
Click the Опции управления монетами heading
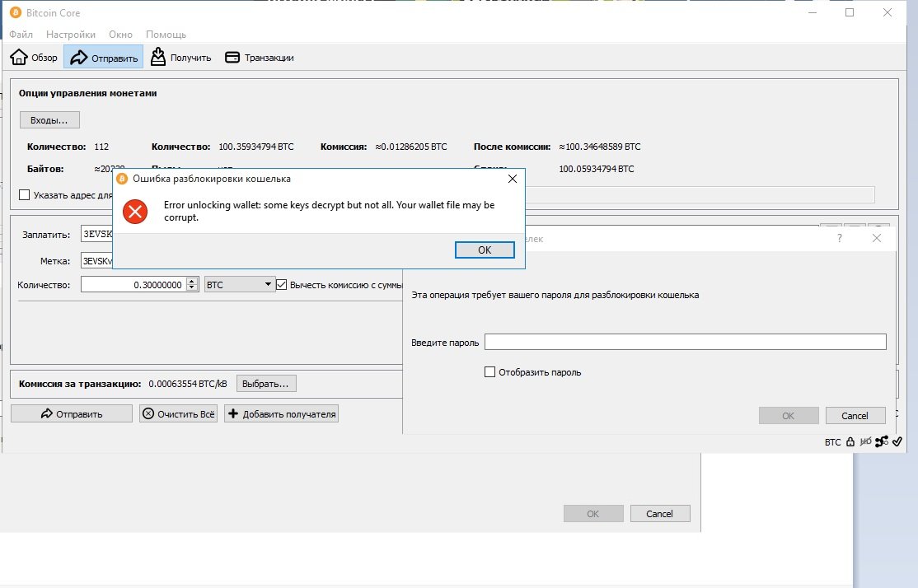coord(88,93)
